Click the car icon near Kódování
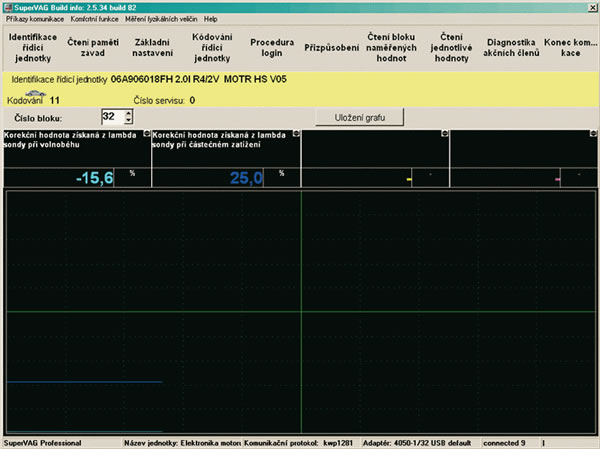The image size is (600, 449). click(36, 93)
